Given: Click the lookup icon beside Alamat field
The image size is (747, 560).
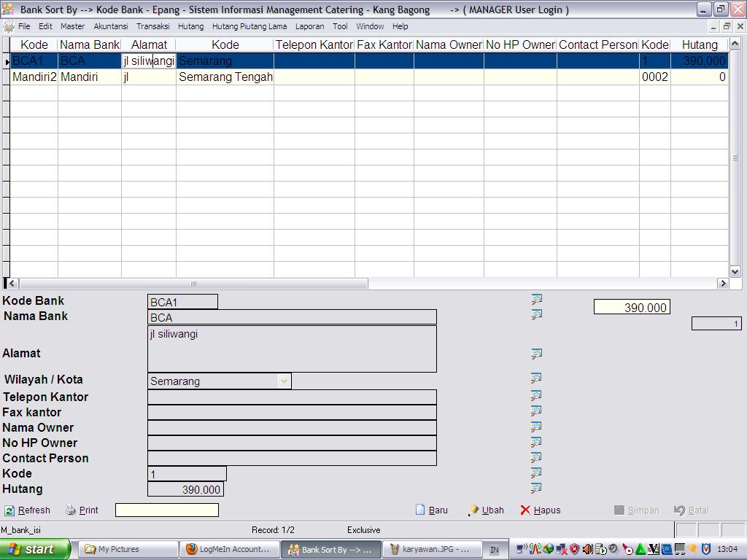Looking at the screenshot, I should coord(536,354).
